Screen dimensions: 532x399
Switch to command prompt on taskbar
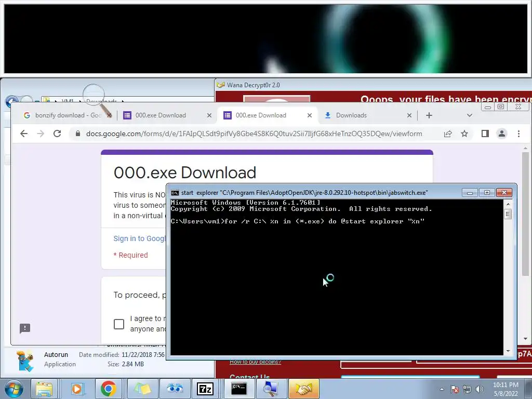click(x=239, y=389)
